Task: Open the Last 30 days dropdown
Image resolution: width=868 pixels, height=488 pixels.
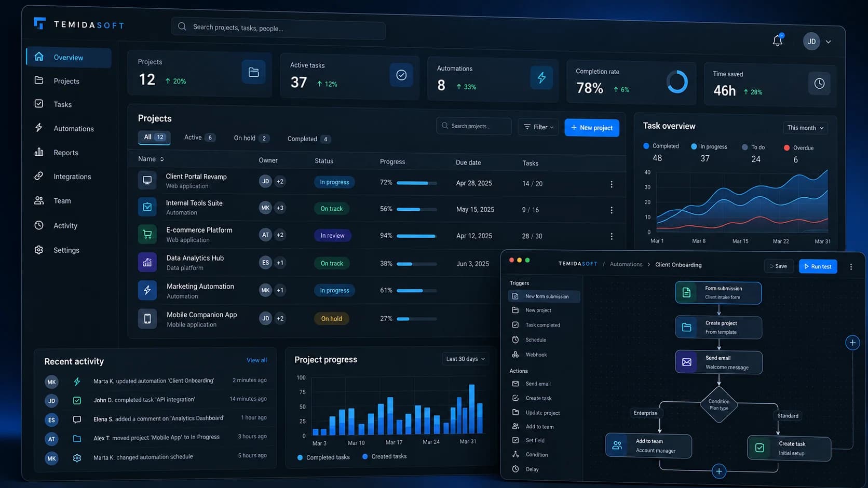Action: 465,359
